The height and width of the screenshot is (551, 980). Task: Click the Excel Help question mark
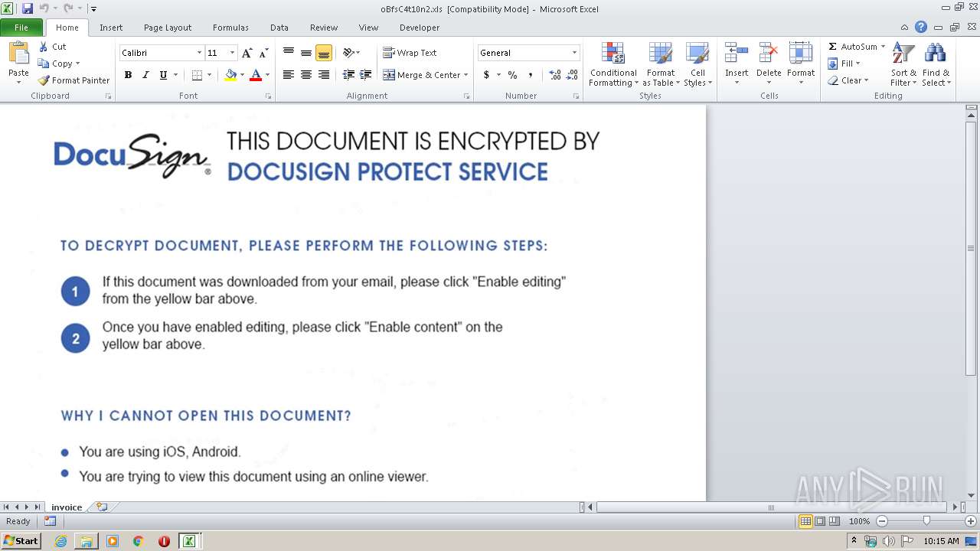921,27
